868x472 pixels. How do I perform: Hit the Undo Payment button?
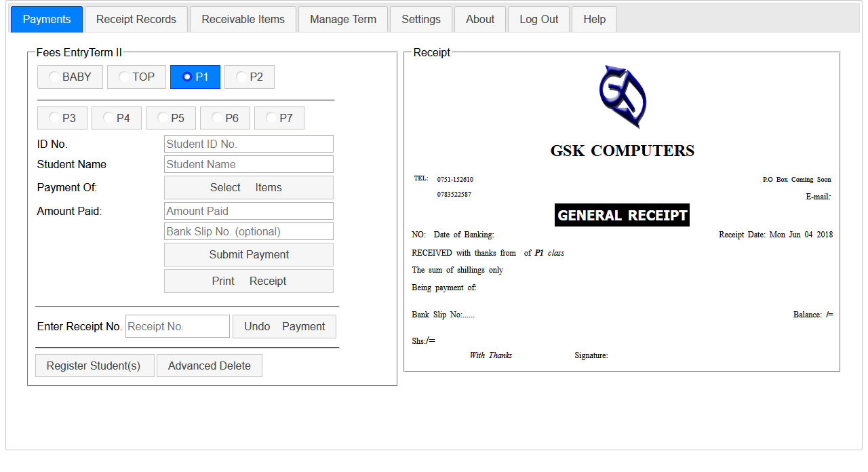click(x=284, y=327)
